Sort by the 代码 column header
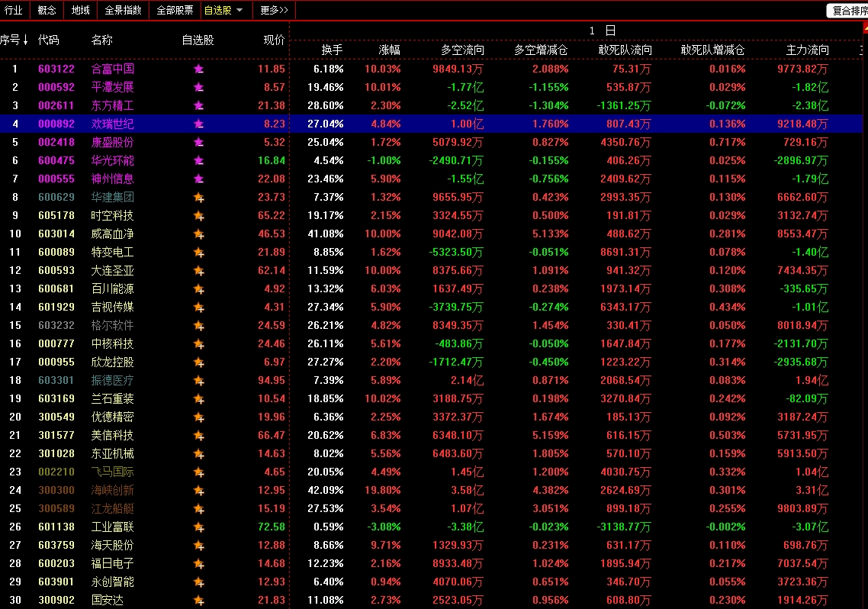This screenshot has width=868, height=609. (x=48, y=40)
